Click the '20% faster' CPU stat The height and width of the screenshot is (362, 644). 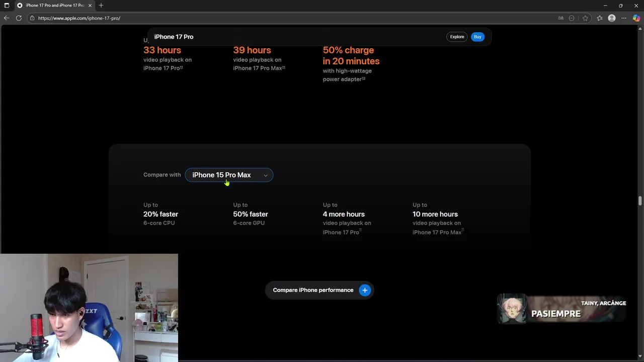[160, 214]
